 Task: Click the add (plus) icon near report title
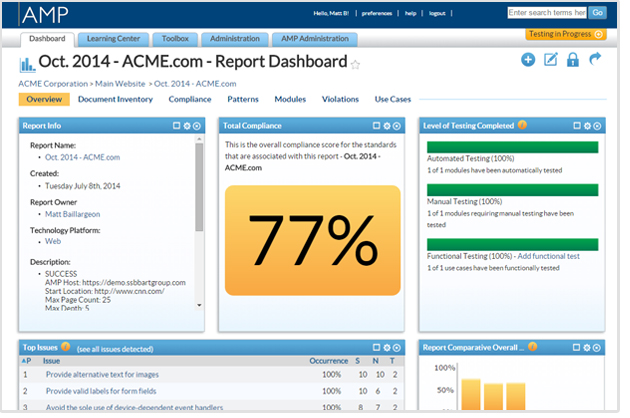tap(528, 60)
